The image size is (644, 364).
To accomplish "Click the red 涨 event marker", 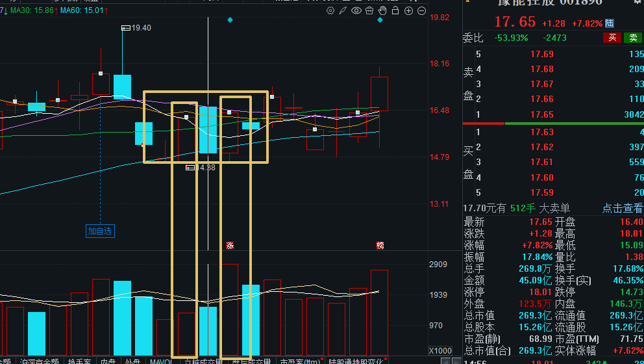I will (230, 246).
